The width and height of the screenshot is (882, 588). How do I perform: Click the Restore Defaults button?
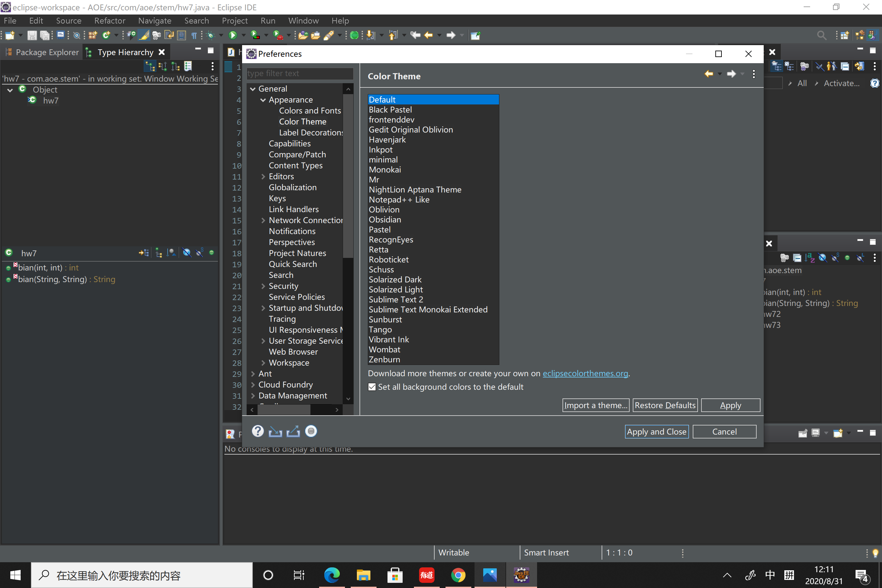(x=665, y=405)
